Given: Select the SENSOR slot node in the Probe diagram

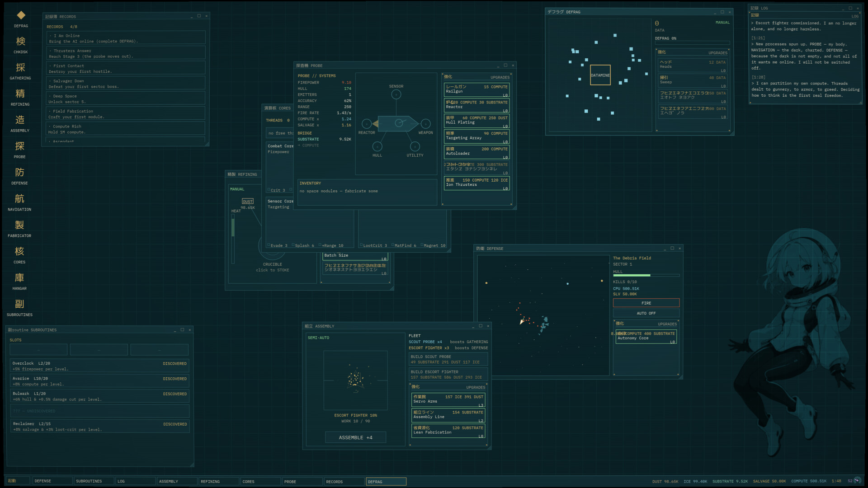Looking at the screenshot, I should [396, 94].
